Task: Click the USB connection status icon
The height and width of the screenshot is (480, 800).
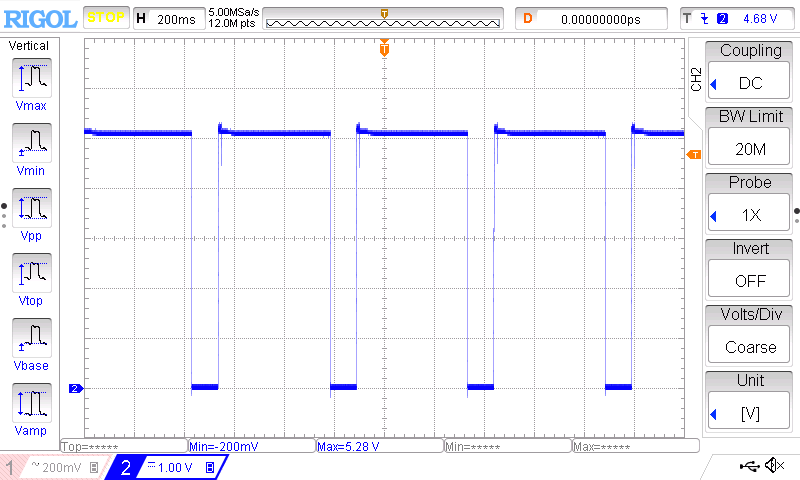Action: coord(750,465)
